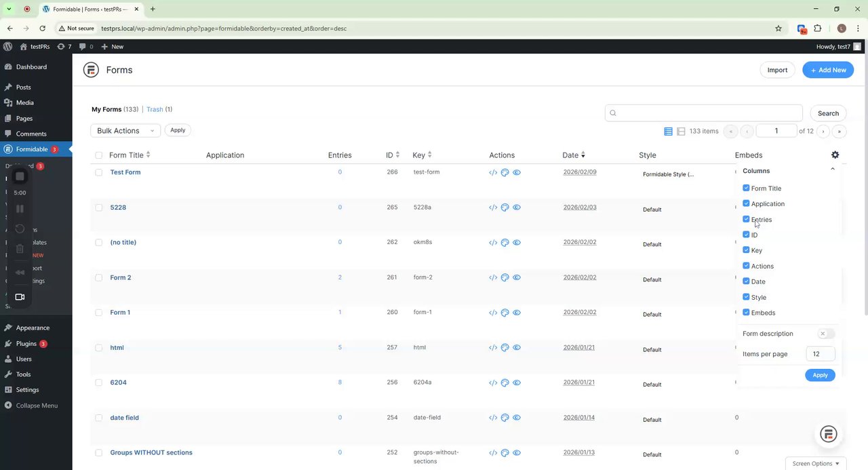Viewport: 868px width, 470px height.
Task: Open the columns settings gear icon
Action: click(835, 155)
